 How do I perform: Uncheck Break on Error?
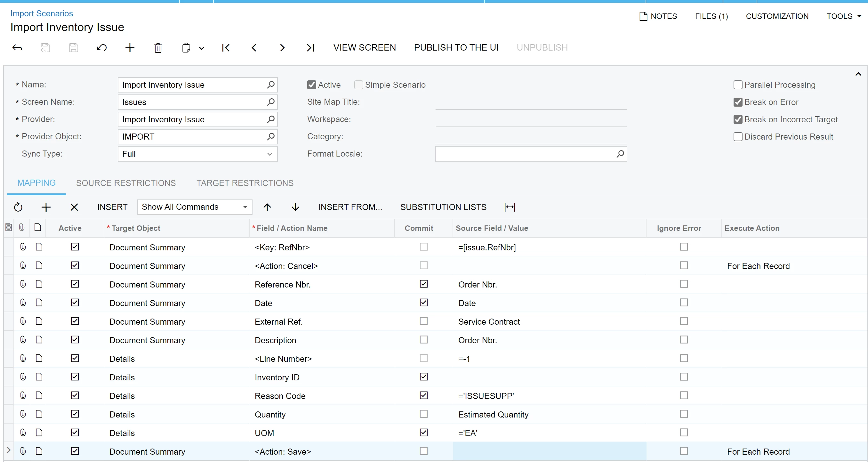click(x=738, y=102)
